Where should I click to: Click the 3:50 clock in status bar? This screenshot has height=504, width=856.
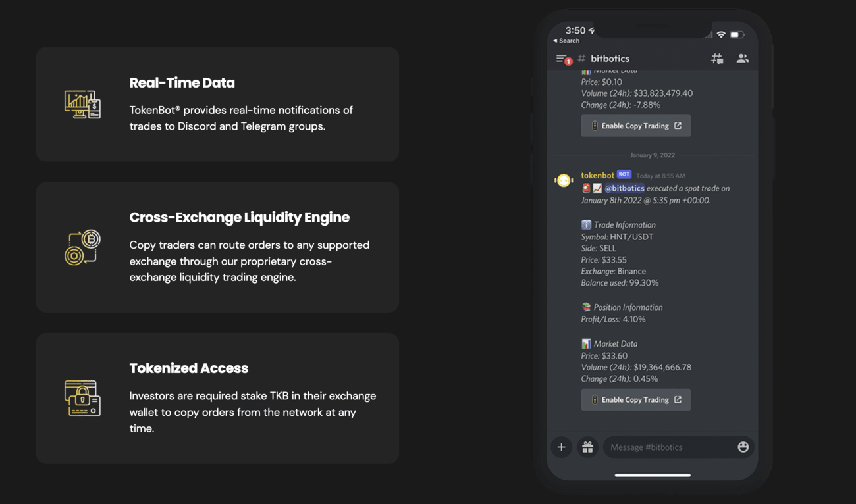tap(575, 30)
